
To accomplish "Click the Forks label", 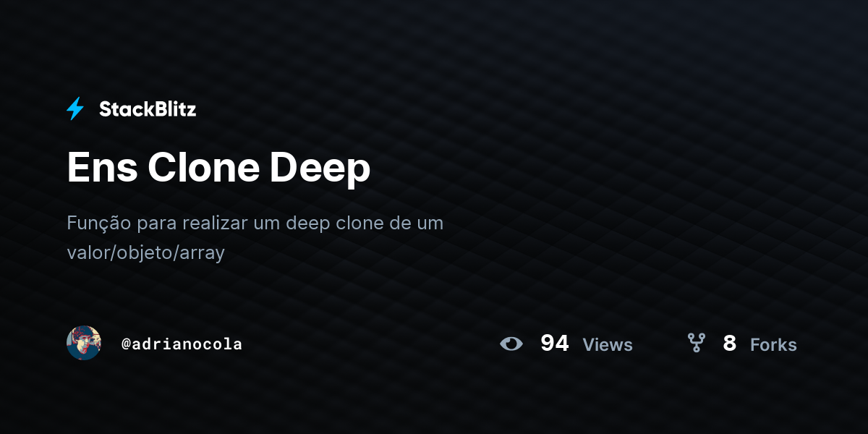I will click(773, 345).
